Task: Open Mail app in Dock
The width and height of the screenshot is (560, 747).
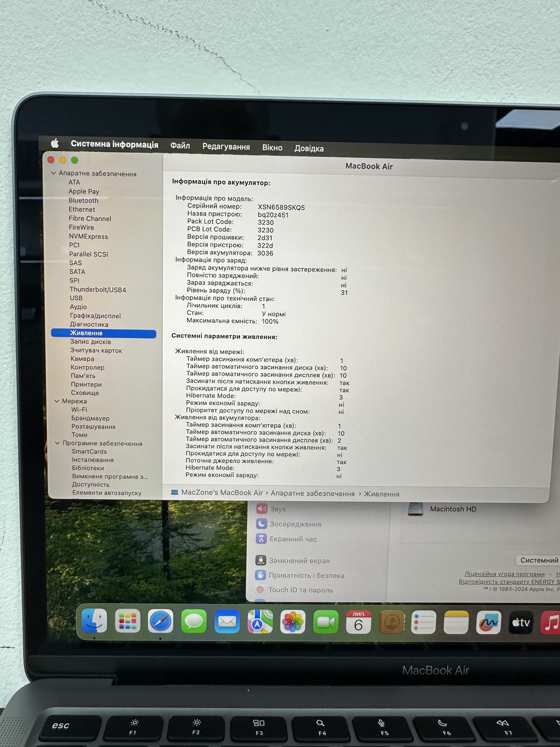Action: click(x=227, y=621)
